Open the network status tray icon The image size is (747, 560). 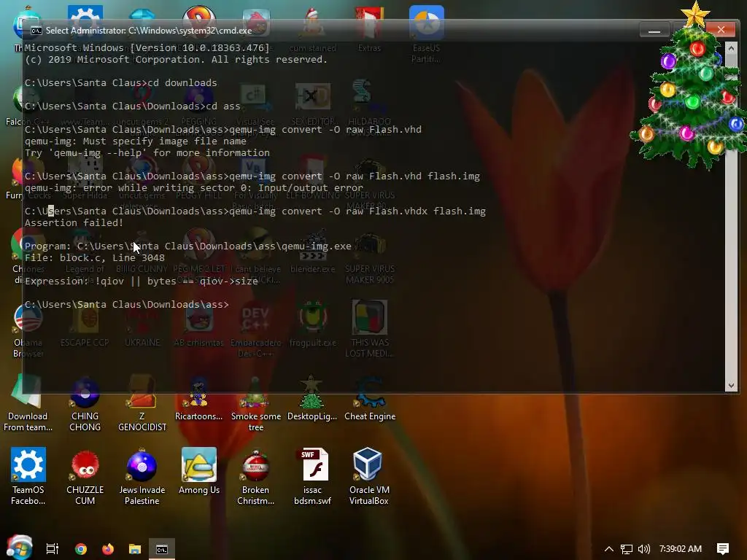627,549
